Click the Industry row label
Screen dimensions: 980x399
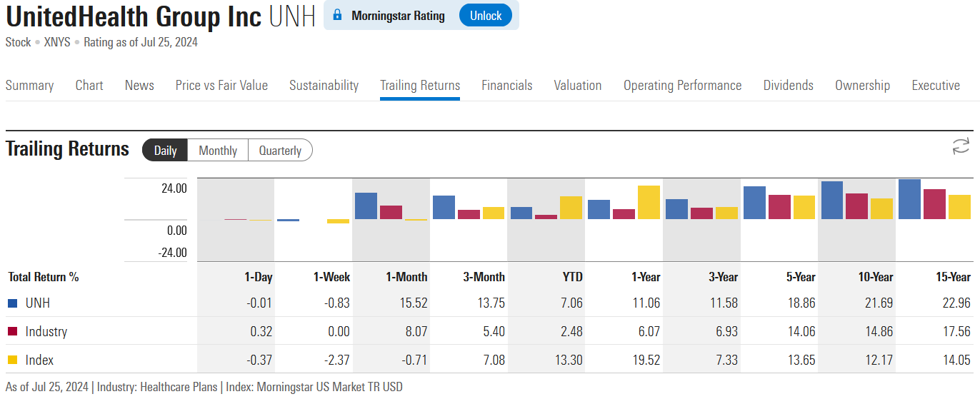click(x=46, y=332)
